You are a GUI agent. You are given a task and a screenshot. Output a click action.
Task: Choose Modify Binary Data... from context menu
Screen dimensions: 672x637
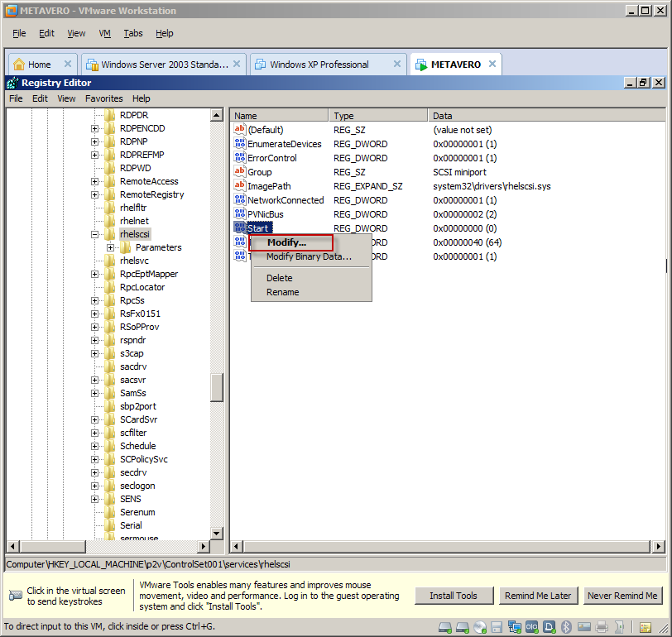coord(310,256)
